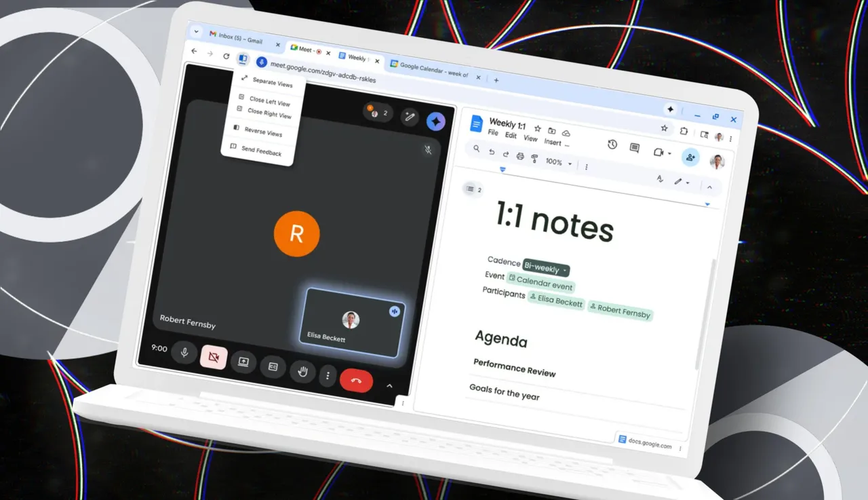Click the print icon in Docs toolbar
Viewport: 868px width, 500px height.
[x=520, y=156]
